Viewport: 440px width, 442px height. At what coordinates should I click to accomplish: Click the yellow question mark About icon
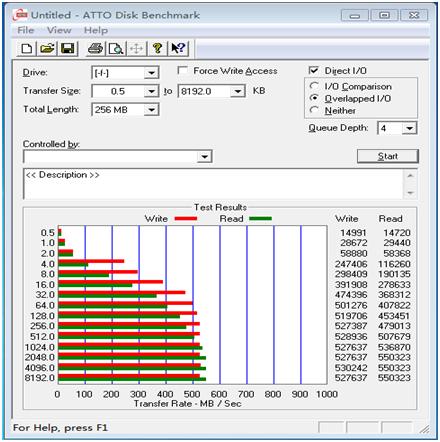[x=157, y=49]
